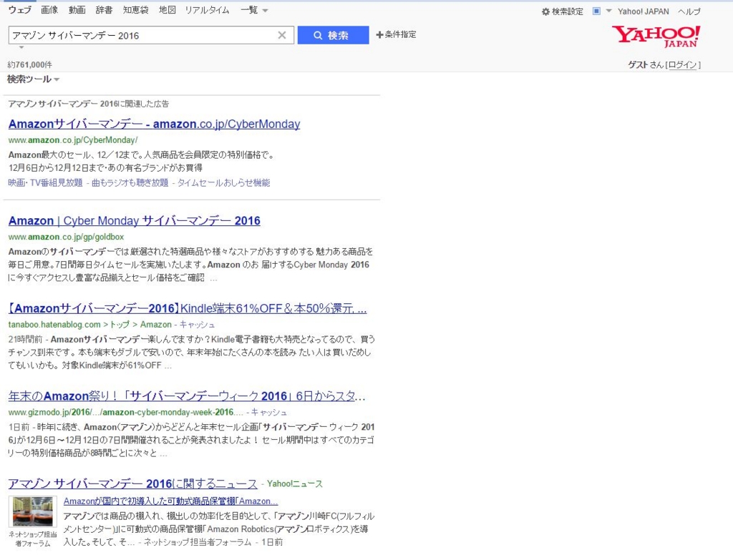The height and width of the screenshot is (560, 733).
Task: Click the Yahoo! JAPAN logo
Action: click(656, 36)
